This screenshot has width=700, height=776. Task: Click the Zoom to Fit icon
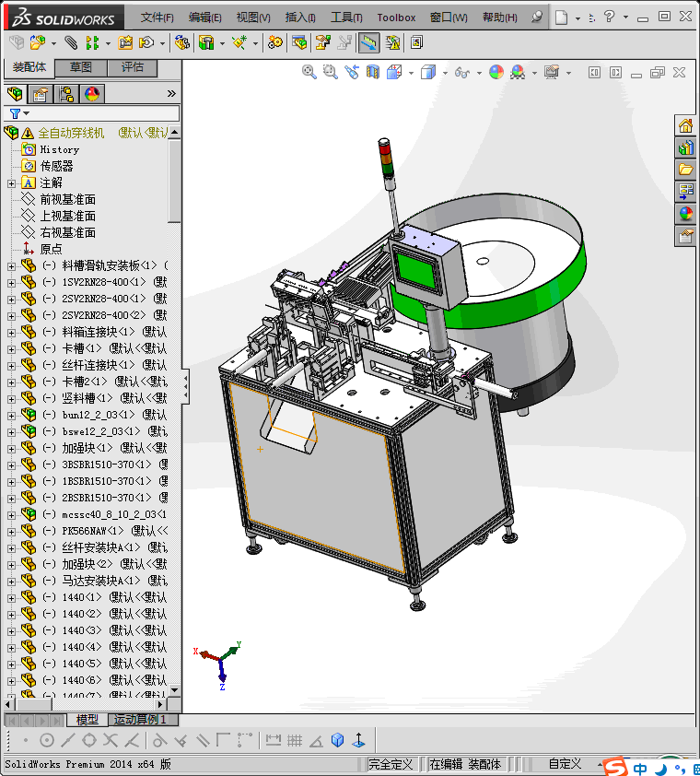(x=309, y=72)
